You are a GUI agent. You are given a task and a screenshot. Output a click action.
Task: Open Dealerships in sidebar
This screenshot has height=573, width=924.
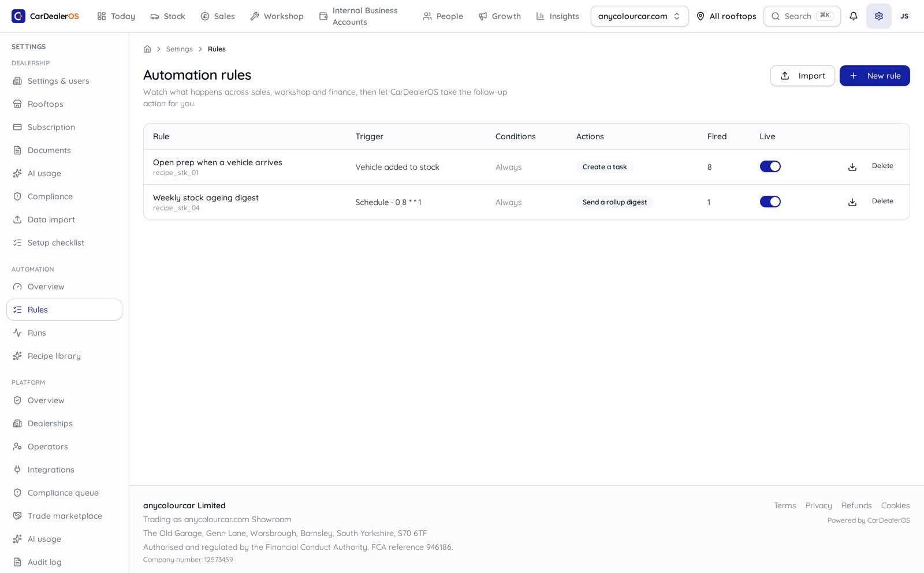64,423
